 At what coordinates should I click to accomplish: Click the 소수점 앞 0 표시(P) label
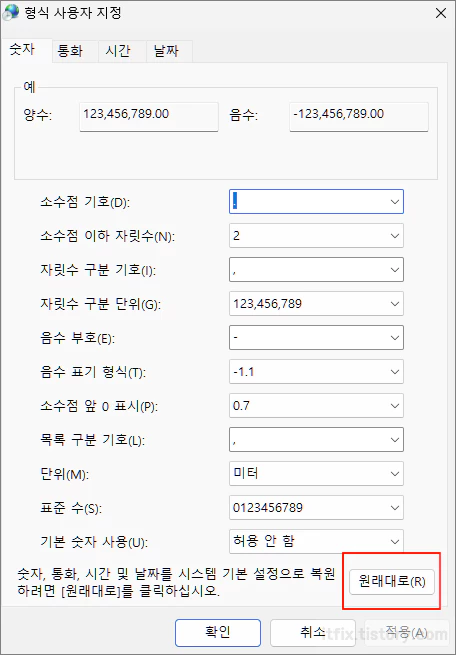click(x=99, y=406)
